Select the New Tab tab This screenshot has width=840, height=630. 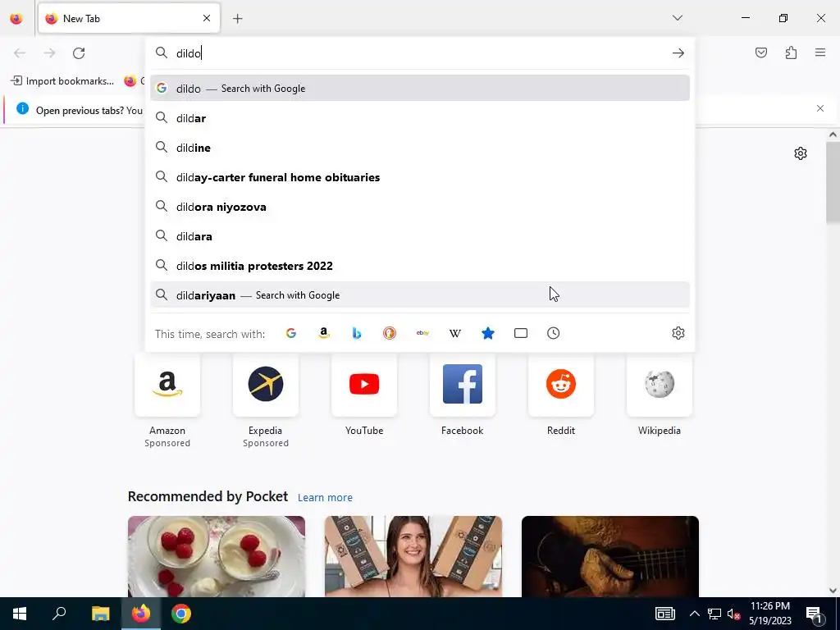[129, 18]
